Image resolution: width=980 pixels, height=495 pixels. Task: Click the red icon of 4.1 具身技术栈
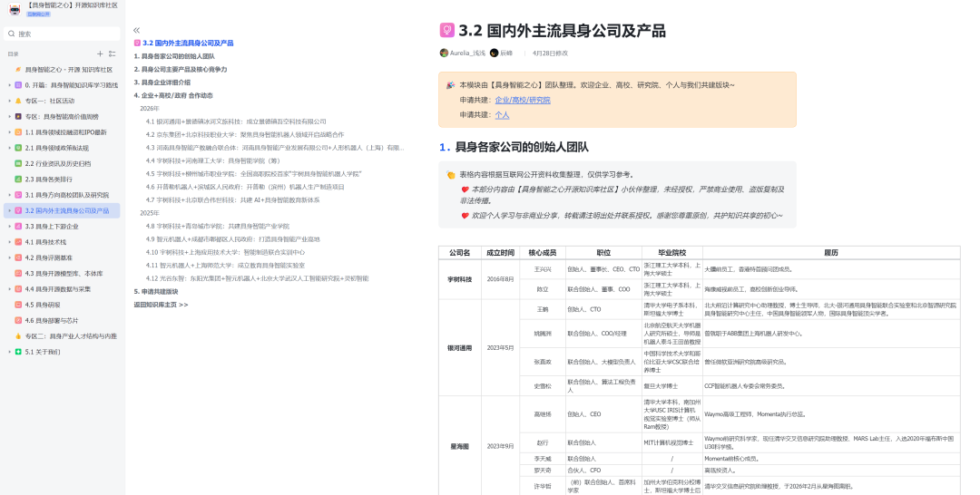(18, 241)
